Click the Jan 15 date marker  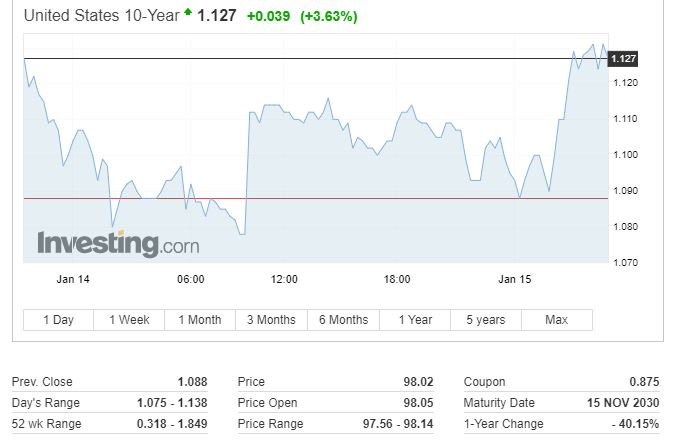tap(515, 279)
